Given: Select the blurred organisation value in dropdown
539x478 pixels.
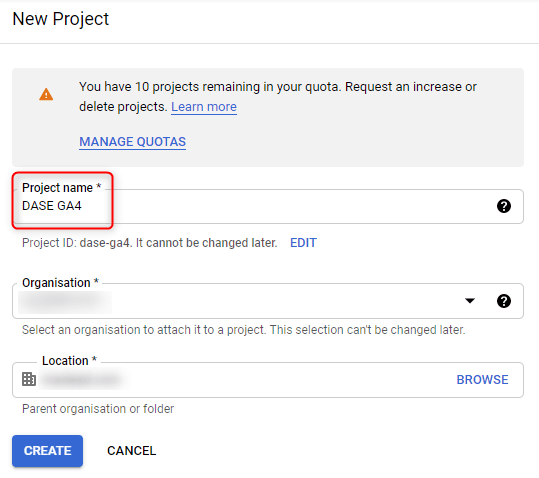Looking at the screenshot, I should click(x=65, y=302).
